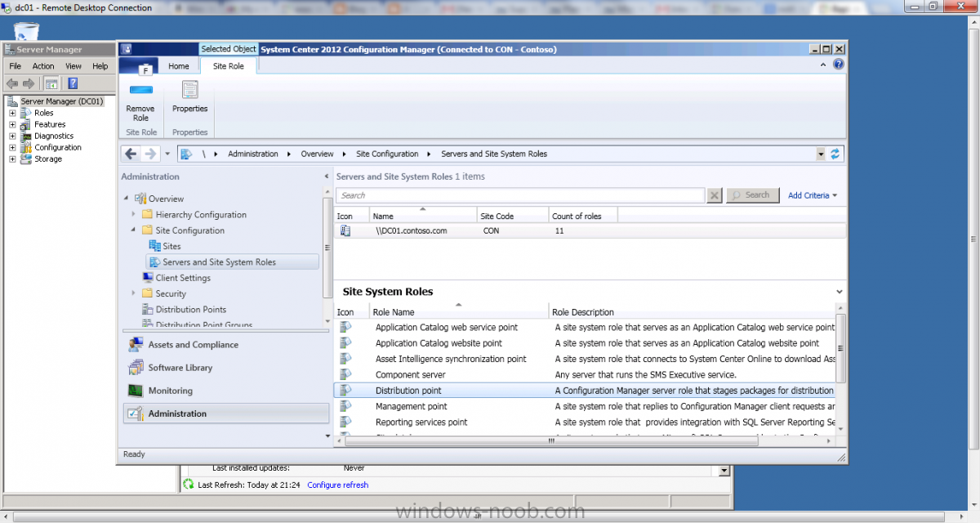
Task: Expand Features in Server Manager tree
Action: coord(12,124)
